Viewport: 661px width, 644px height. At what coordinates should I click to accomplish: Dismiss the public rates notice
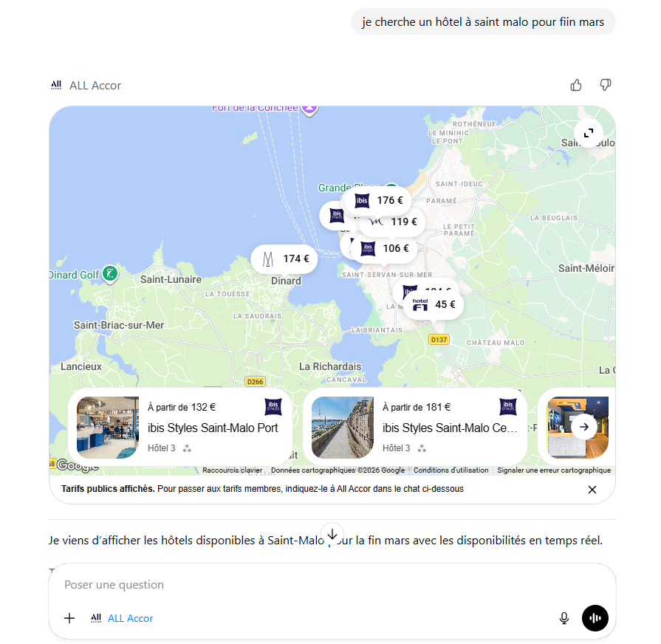[592, 489]
